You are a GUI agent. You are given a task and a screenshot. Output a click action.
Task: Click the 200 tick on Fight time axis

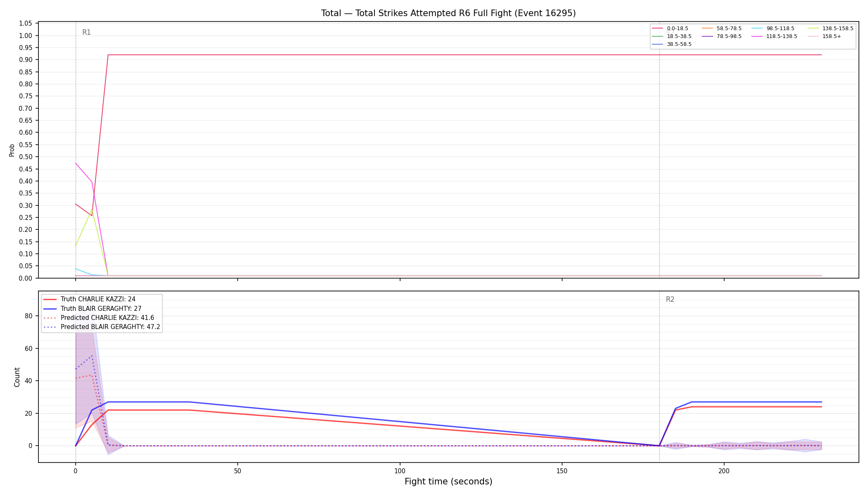[724, 471]
